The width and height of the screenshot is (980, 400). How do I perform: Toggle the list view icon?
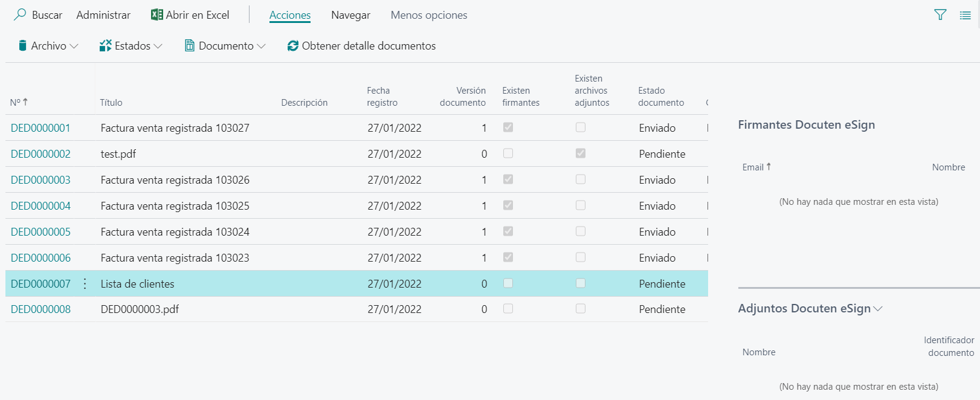965,15
